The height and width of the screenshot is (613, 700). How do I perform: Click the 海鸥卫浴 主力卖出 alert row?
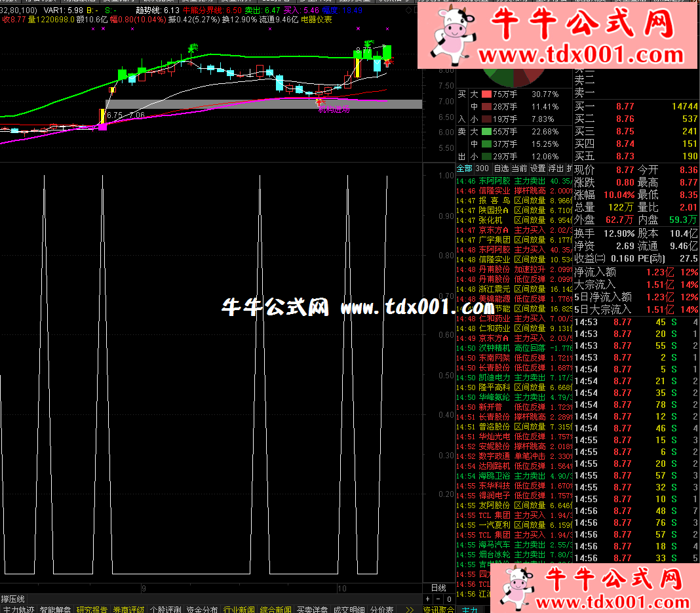pos(514,475)
